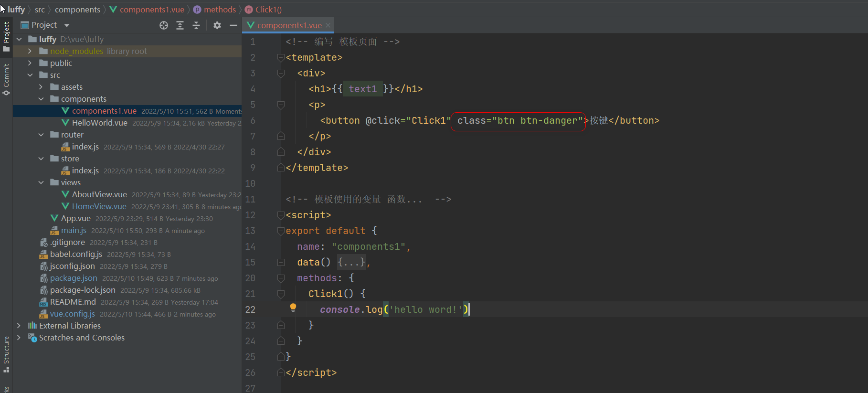Click the locate/select opened file target icon
Viewport: 868px width, 393px height.
pos(164,25)
